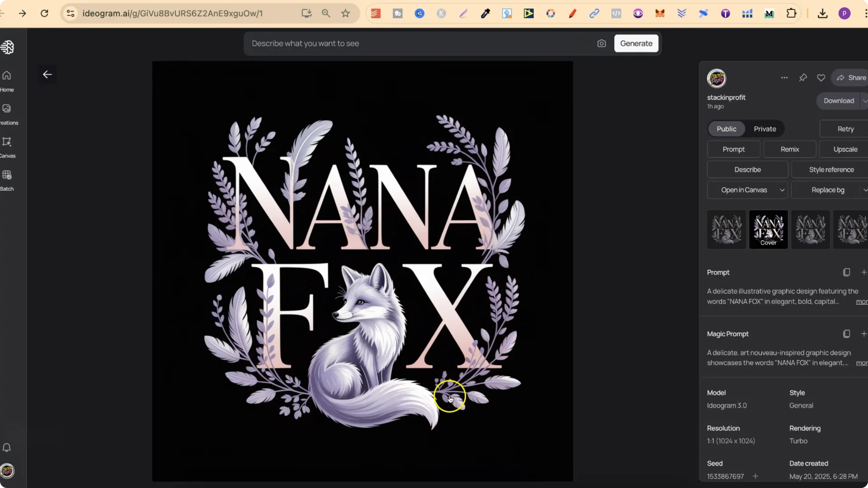Copy the Prompt text via copy icon

[x=846, y=272]
